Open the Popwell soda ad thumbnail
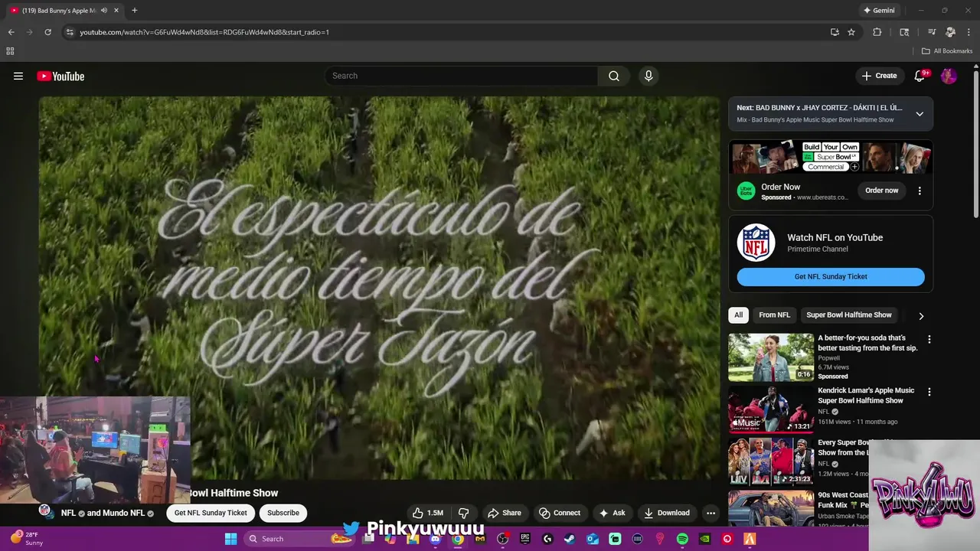This screenshot has height=551, width=980. (x=771, y=357)
